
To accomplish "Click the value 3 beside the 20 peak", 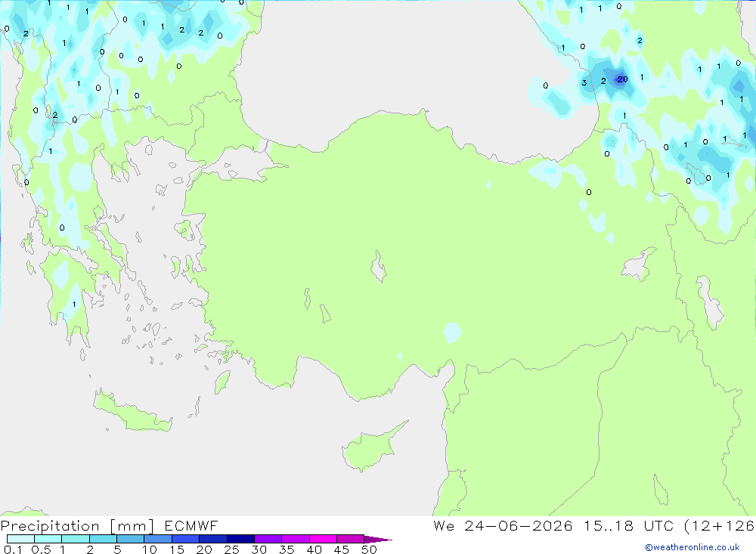I will pos(584,83).
